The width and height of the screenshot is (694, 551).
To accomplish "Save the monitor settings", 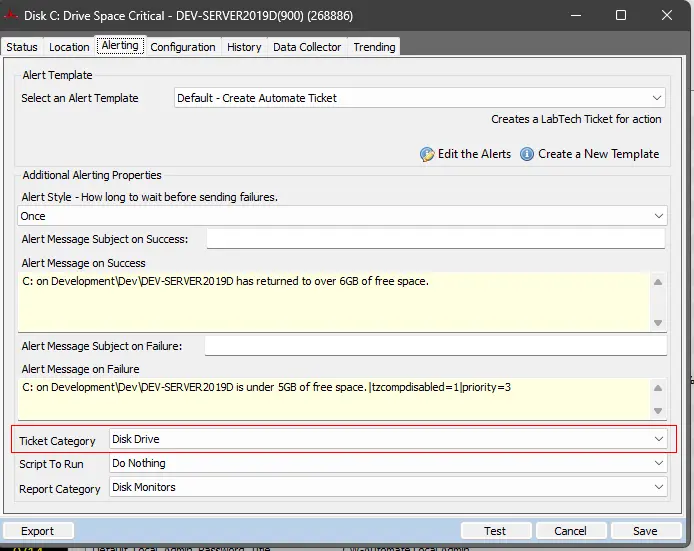I will click(x=646, y=531).
